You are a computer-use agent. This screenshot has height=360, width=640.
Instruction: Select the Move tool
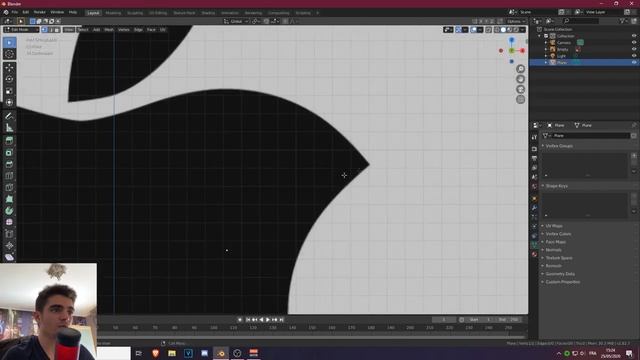[9, 68]
